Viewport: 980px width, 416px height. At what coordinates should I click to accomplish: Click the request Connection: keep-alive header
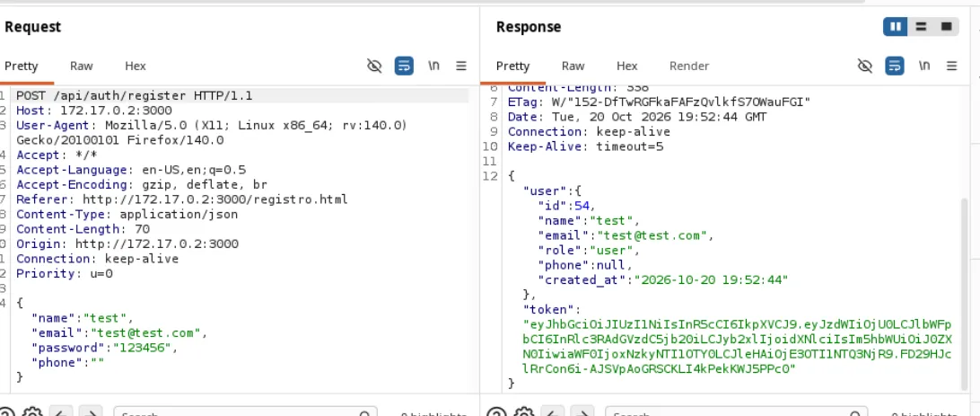98,259
